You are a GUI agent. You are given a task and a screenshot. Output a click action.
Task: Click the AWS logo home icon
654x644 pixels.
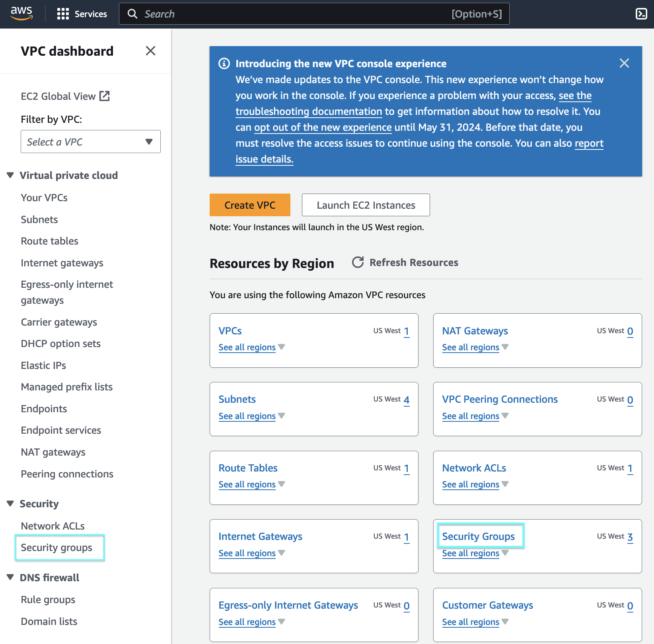tap(21, 14)
